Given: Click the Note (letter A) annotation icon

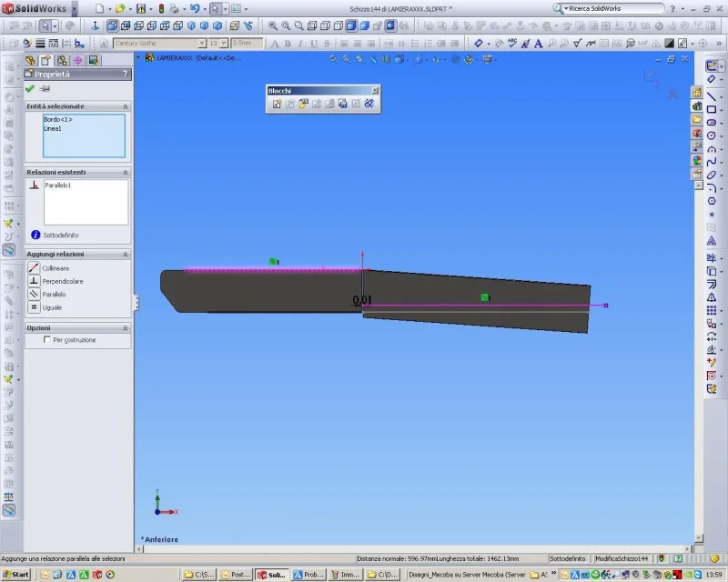Looking at the screenshot, I should 538,43.
